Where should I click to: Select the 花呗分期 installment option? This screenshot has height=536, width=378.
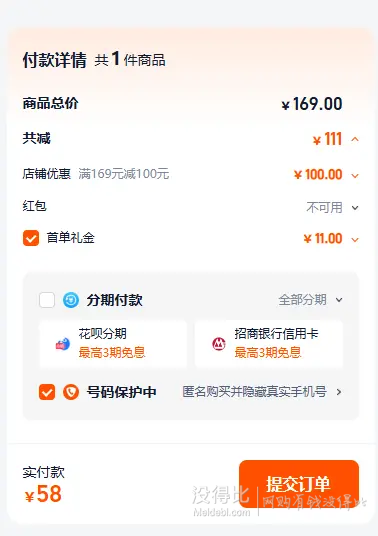(113, 344)
